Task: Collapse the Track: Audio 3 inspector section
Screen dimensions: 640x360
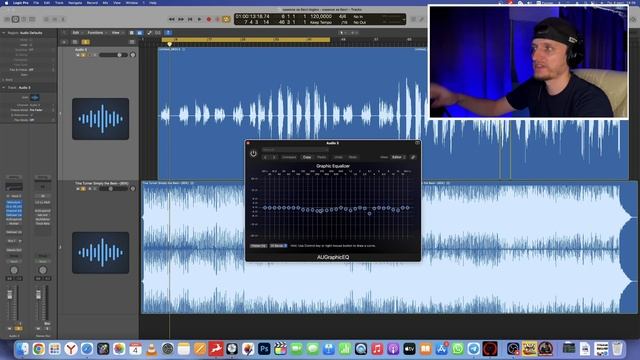Action: coord(4,87)
